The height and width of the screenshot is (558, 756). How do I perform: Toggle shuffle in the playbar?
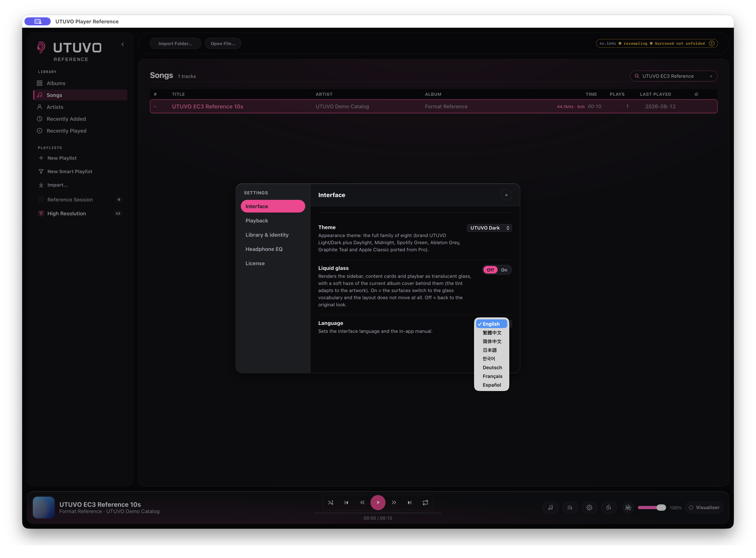tap(331, 503)
